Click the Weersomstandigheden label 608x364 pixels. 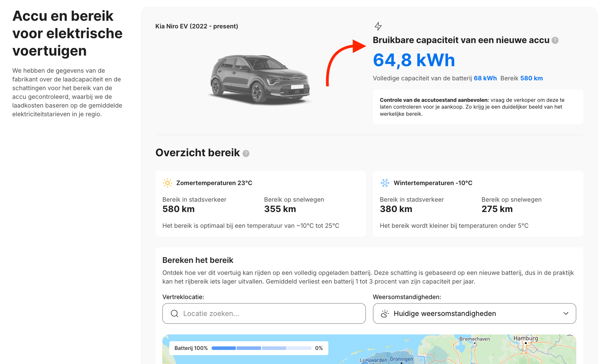click(407, 297)
